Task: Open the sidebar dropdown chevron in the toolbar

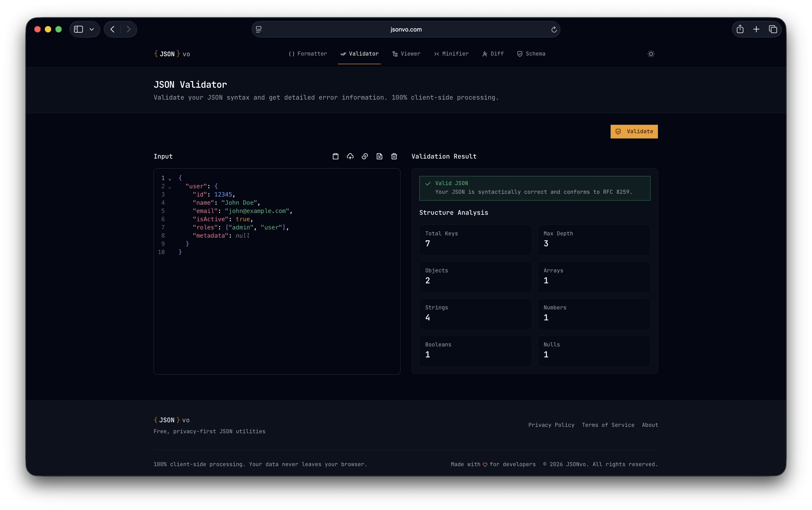Action: 92,29
